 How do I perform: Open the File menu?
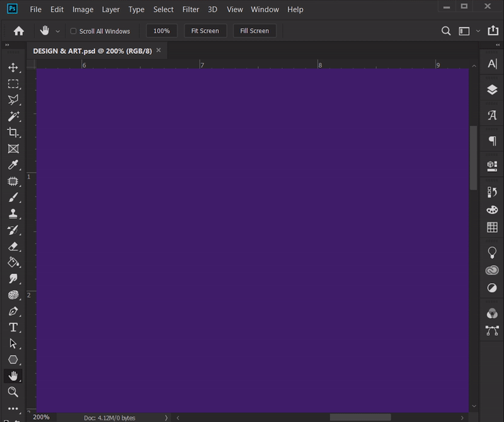[36, 9]
